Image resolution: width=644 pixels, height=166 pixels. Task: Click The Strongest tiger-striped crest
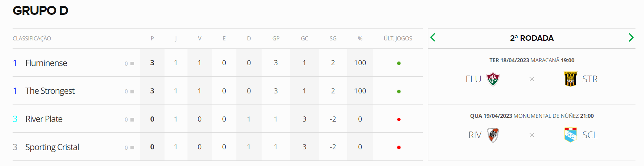[x=570, y=79]
